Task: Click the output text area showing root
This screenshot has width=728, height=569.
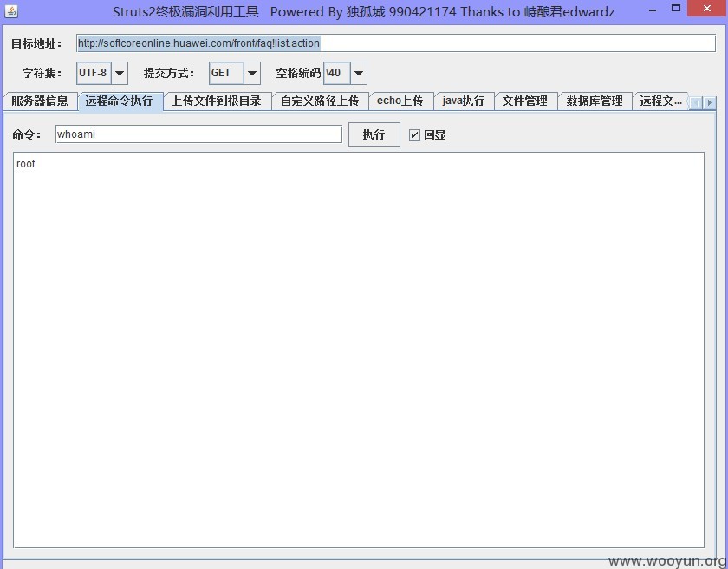Action: (359, 350)
